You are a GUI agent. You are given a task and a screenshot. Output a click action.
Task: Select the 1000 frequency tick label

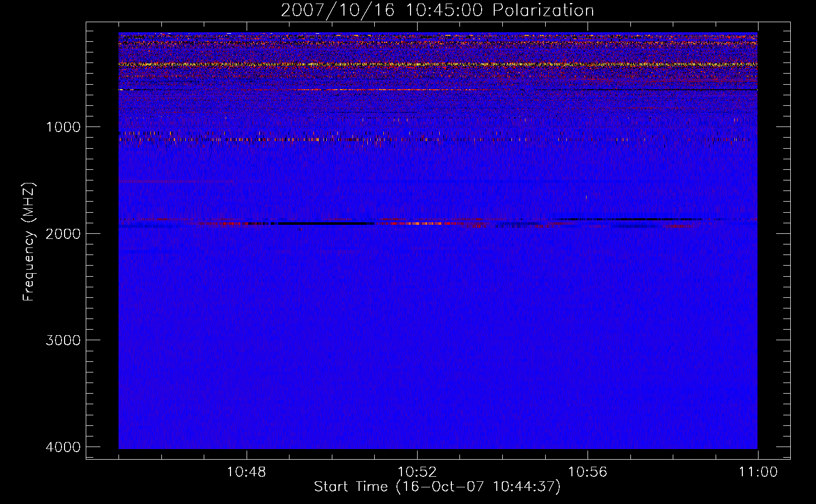click(63, 127)
